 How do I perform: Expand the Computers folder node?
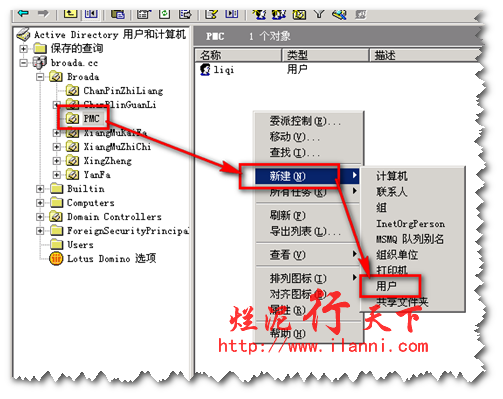[x=40, y=203]
